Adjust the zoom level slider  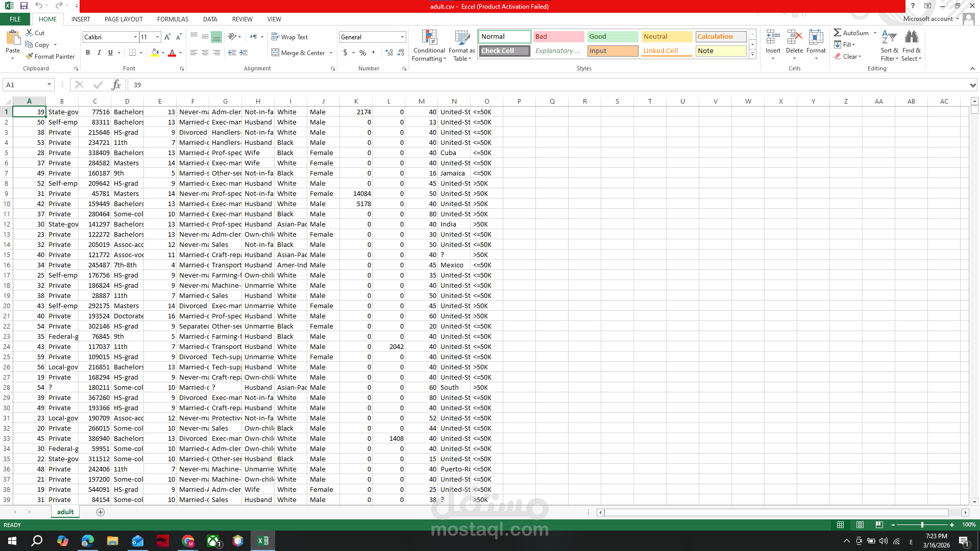tap(922, 524)
